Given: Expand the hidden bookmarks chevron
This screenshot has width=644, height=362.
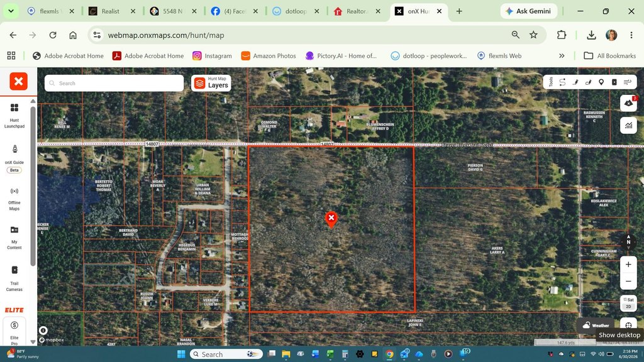Looking at the screenshot, I should coord(562,56).
